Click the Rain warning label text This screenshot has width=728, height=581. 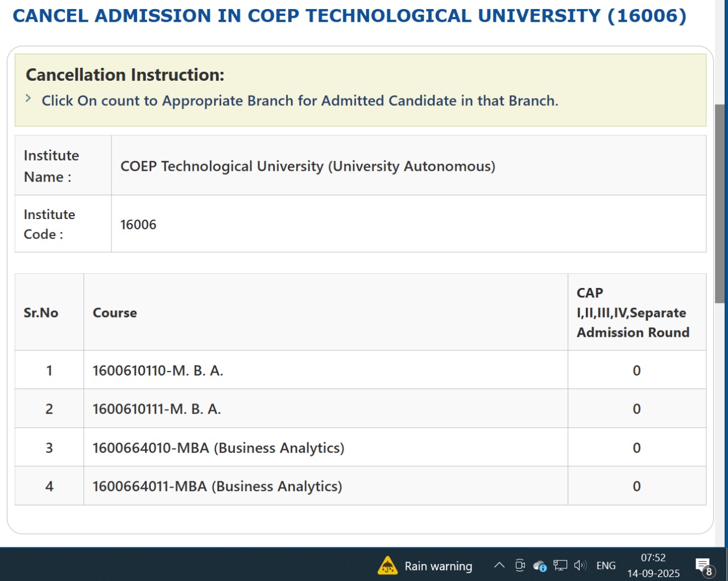[439, 566]
